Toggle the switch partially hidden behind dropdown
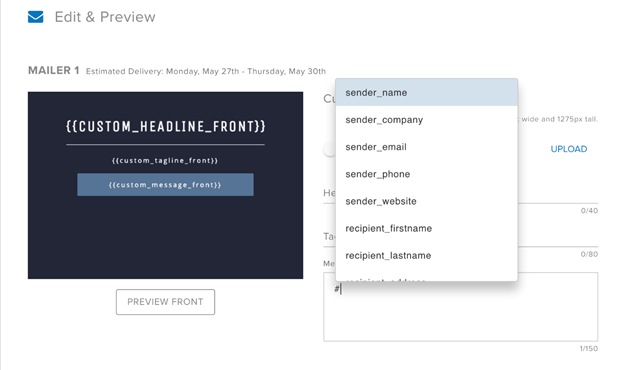The width and height of the screenshot is (624, 370). coord(330,149)
